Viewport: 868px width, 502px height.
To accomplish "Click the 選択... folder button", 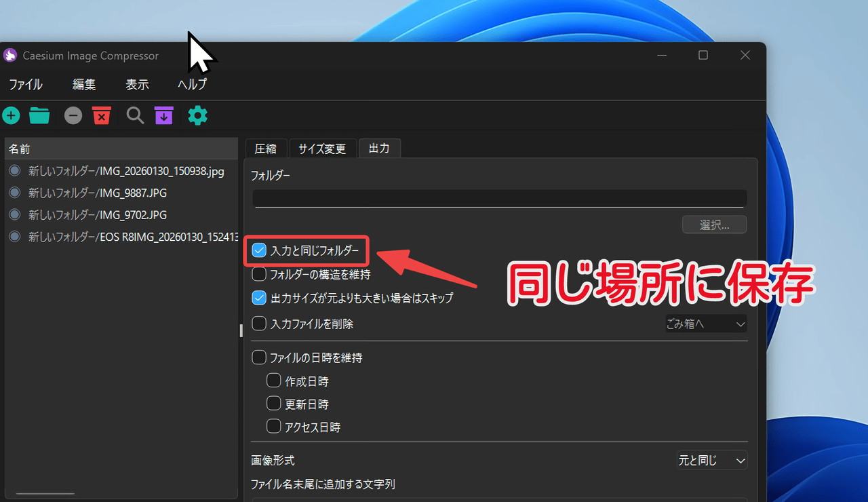I will (x=714, y=225).
